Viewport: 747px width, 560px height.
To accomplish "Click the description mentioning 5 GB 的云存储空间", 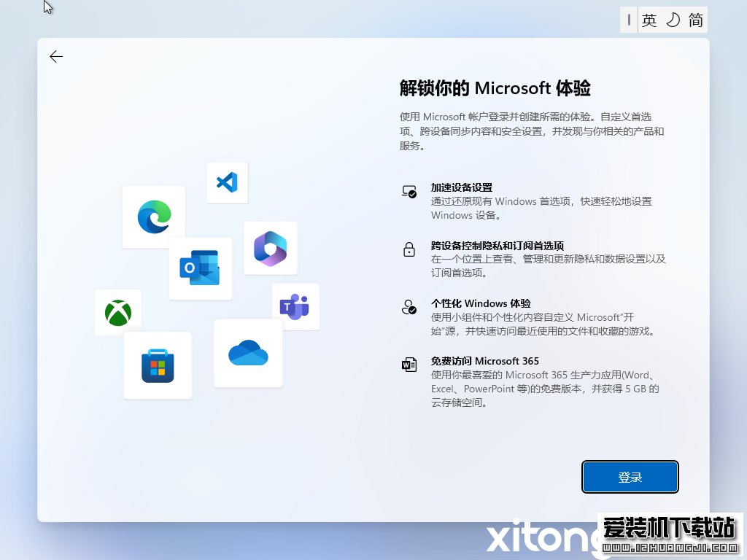I will point(545,389).
